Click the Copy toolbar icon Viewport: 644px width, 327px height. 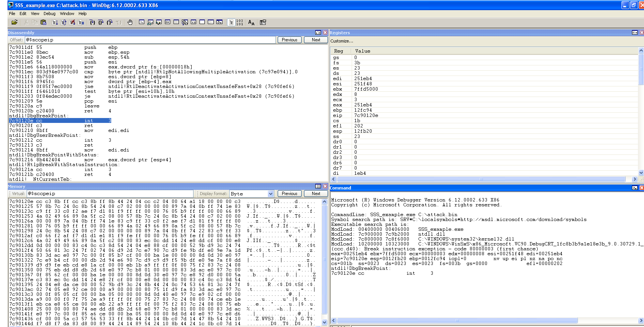pyautogui.click(x=35, y=23)
